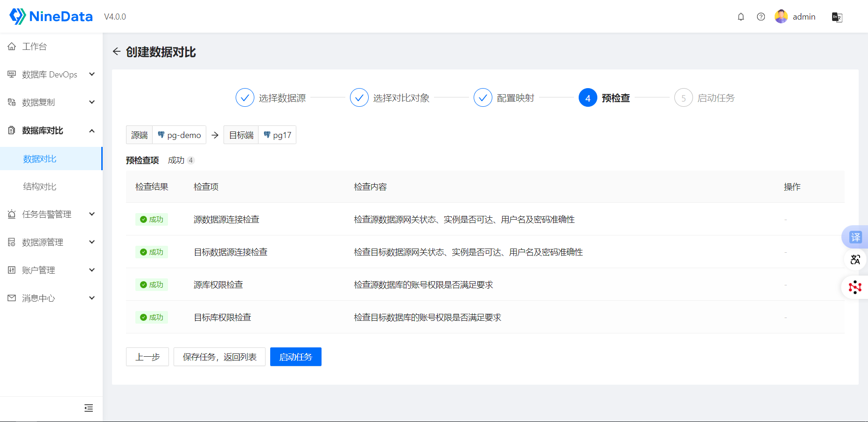Click the floating red network icon
Image resolution: width=868 pixels, height=422 pixels.
855,287
